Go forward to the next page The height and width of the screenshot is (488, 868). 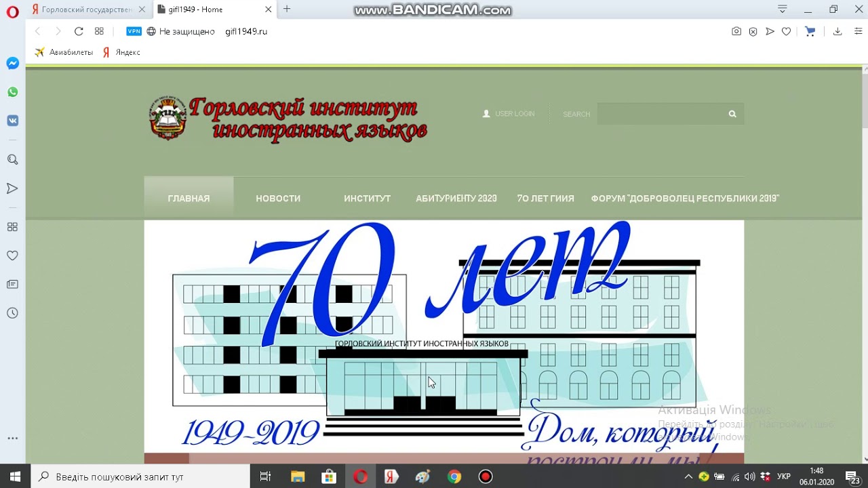pos(58,31)
